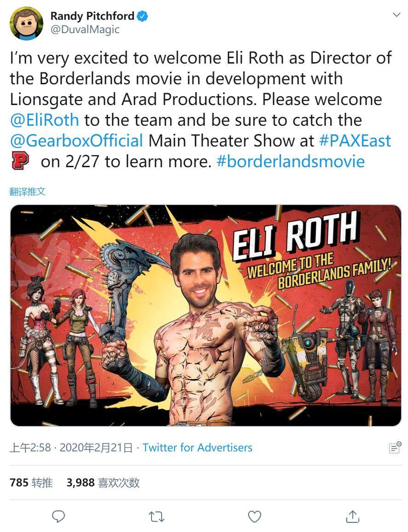Click the tweet timestamp 上午2:58
This screenshot has width=408, height=532.
click(x=30, y=448)
